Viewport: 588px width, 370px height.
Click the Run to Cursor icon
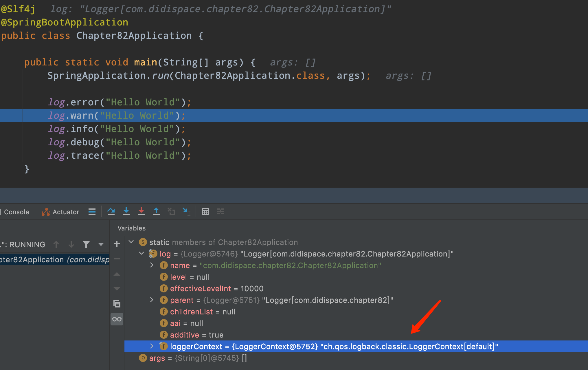187,211
